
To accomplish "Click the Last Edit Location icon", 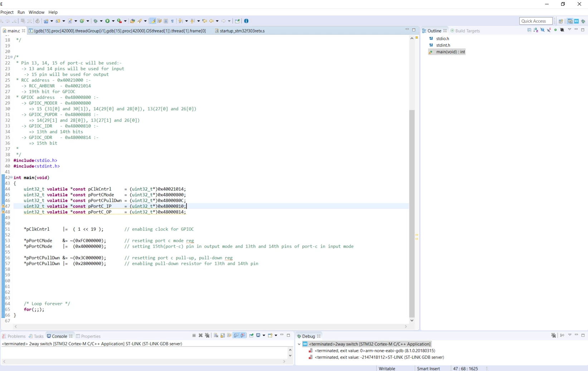I will [205, 21].
